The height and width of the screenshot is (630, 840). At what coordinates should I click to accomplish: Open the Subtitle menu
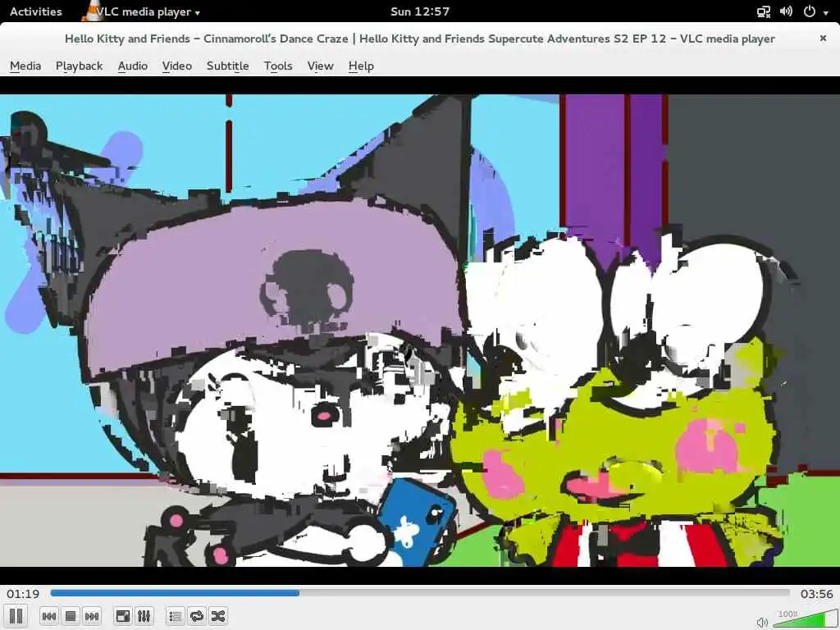[228, 66]
